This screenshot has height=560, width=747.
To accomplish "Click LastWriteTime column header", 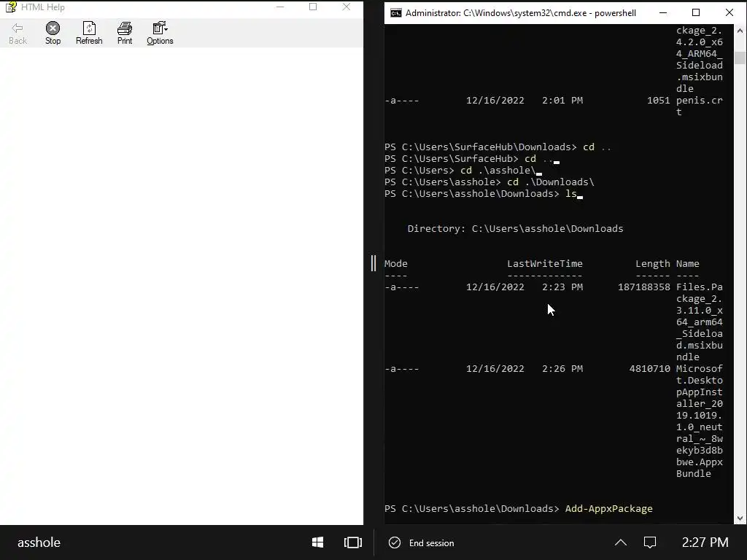I will coord(544,264).
